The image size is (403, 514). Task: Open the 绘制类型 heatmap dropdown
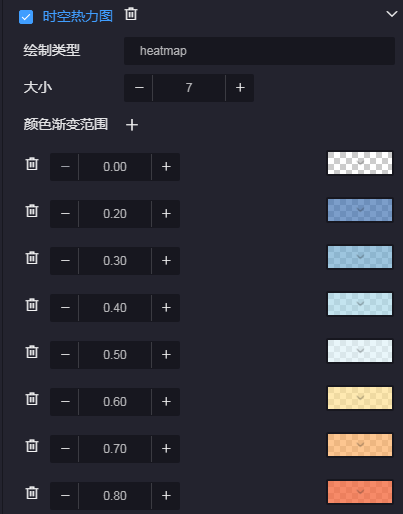pyautogui.click(x=259, y=51)
